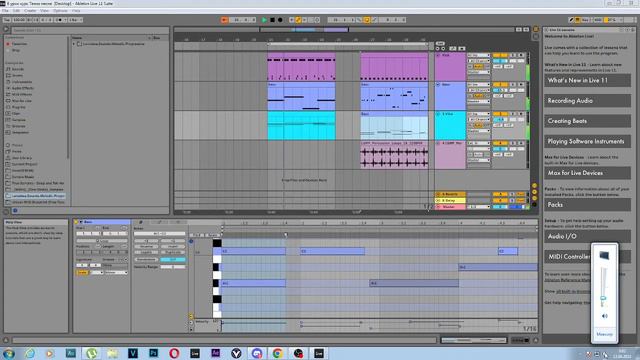Open Photoshop from taskbar
640x360 pixels.
pos(153,353)
